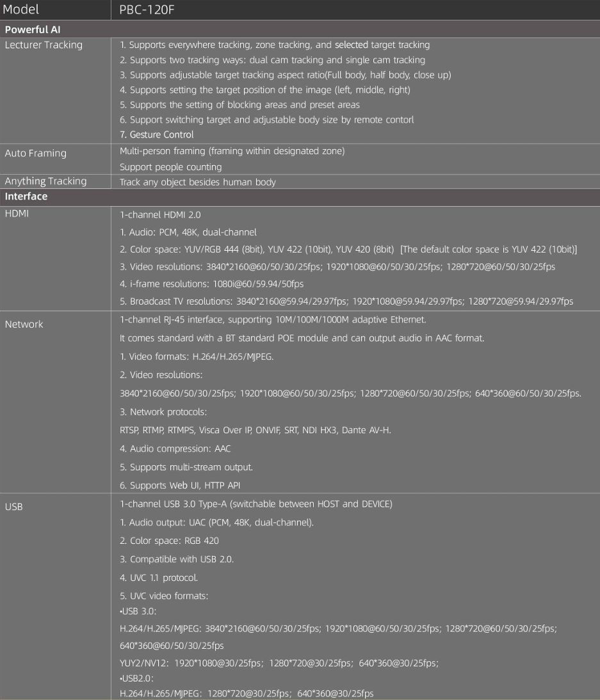Image resolution: width=600 pixels, height=700 pixels.
Task: Select the RJ-45 interface description line
Action: (x=273, y=320)
